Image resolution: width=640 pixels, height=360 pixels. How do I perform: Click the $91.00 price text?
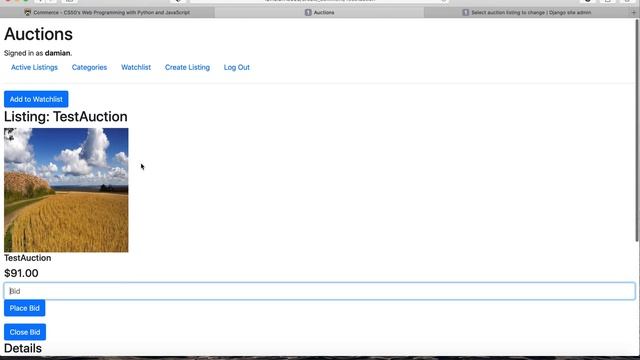click(21, 273)
